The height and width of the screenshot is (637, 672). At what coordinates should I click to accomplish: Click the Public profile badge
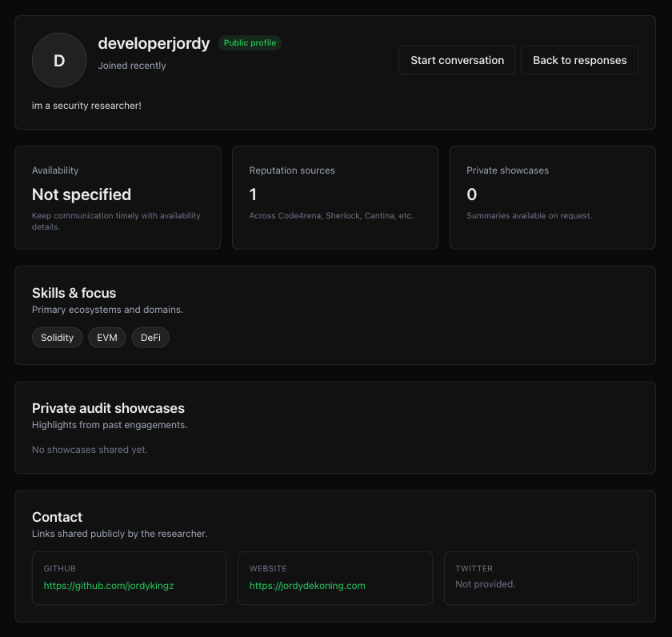tap(250, 42)
